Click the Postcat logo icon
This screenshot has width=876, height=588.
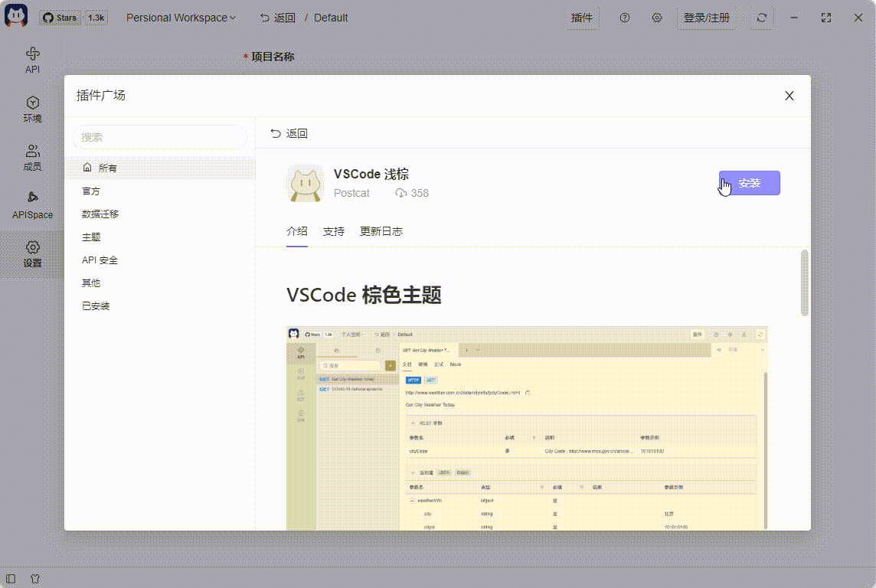coord(15,15)
